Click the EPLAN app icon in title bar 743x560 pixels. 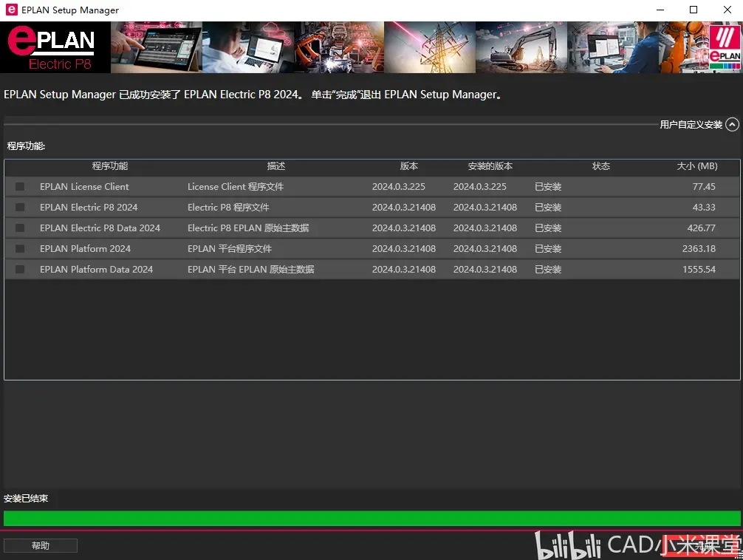tap(11, 10)
